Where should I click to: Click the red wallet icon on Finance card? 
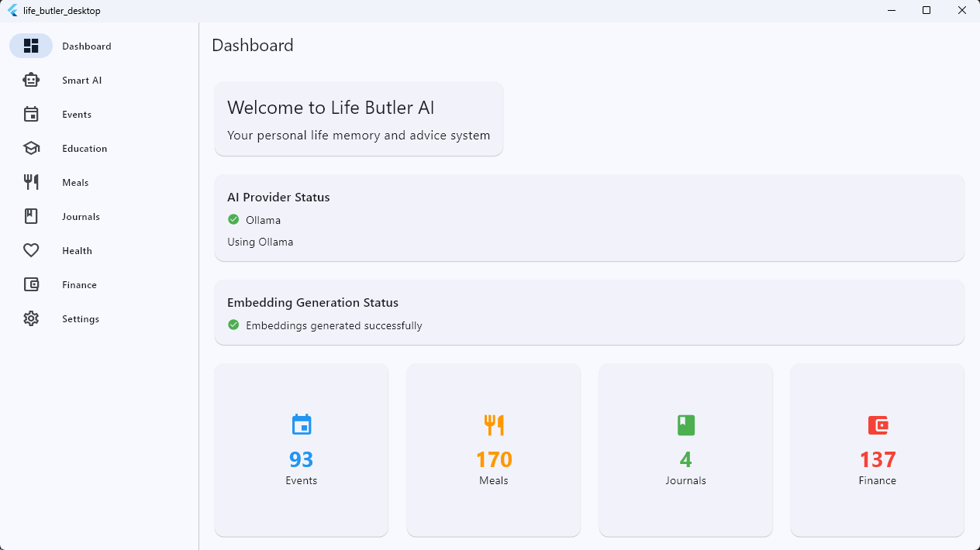(878, 425)
